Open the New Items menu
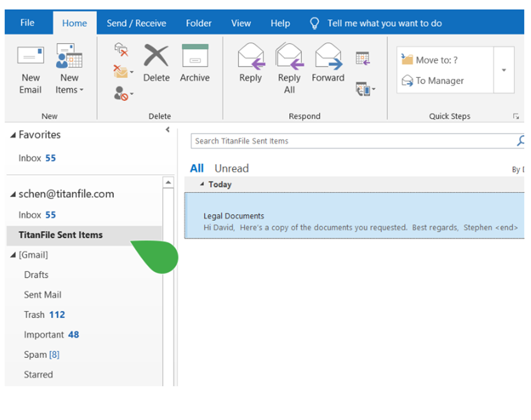This screenshot has width=531, height=420. point(69,69)
